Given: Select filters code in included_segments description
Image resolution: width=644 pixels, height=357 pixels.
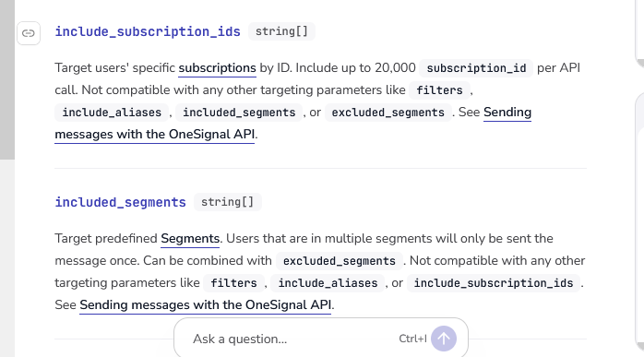Looking at the screenshot, I should pyautogui.click(x=233, y=283).
